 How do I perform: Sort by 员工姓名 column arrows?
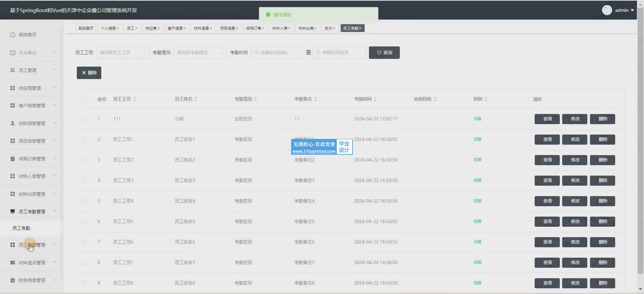coord(196,99)
